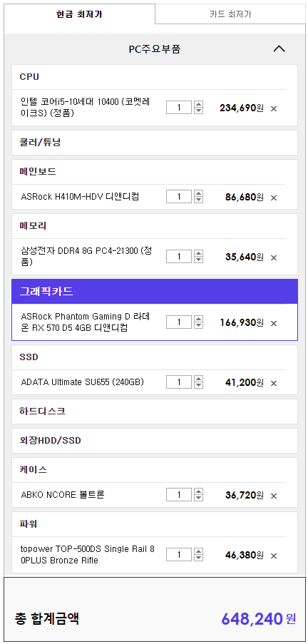Delete the Samsung DDR4 8G memory item
308x644 pixels.
[274, 257]
